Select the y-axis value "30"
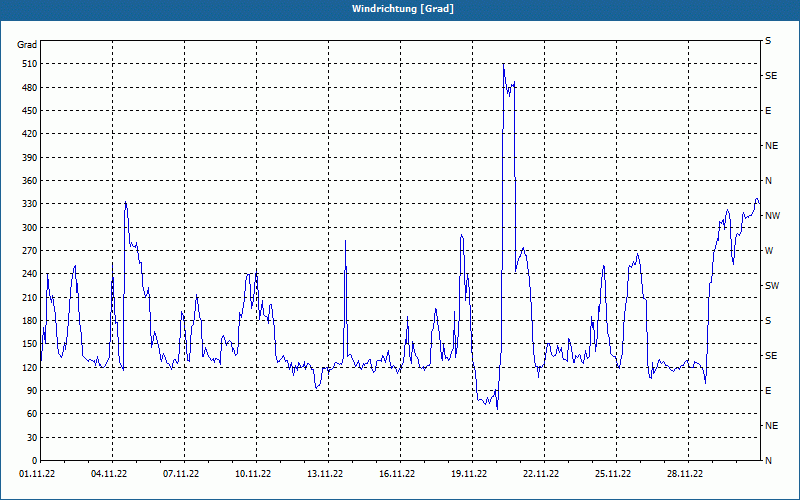The height and width of the screenshot is (500, 800). (x=32, y=437)
